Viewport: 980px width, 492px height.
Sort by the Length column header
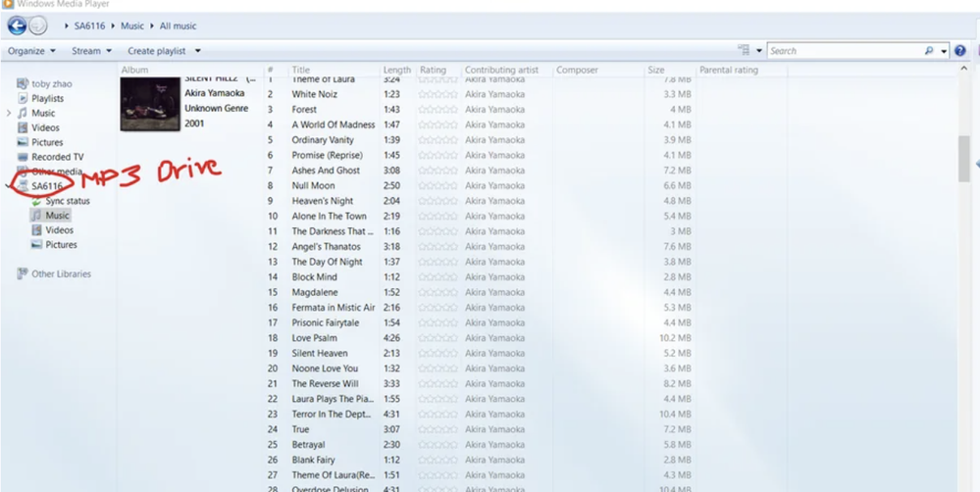tap(397, 70)
